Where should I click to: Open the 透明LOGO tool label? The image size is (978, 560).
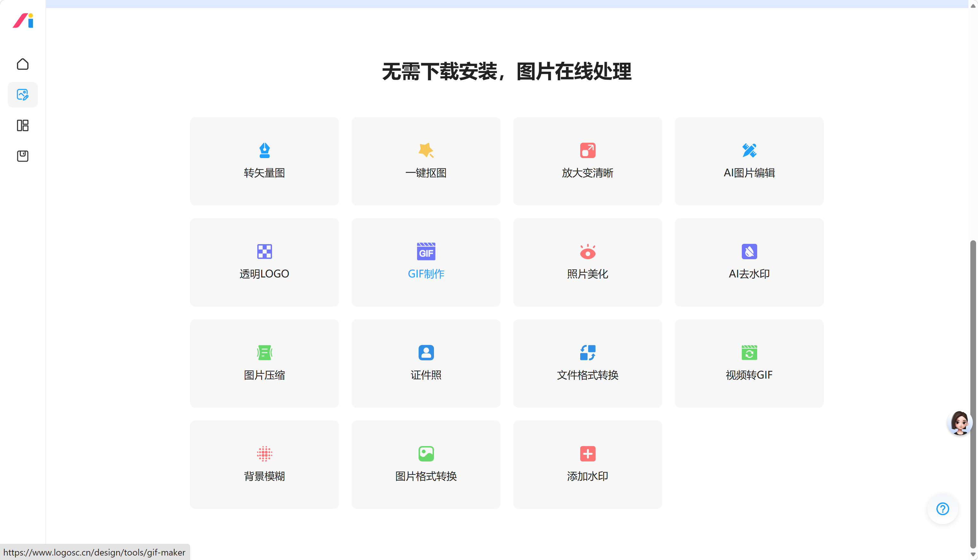pyautogui.click(x=265, y=274)
